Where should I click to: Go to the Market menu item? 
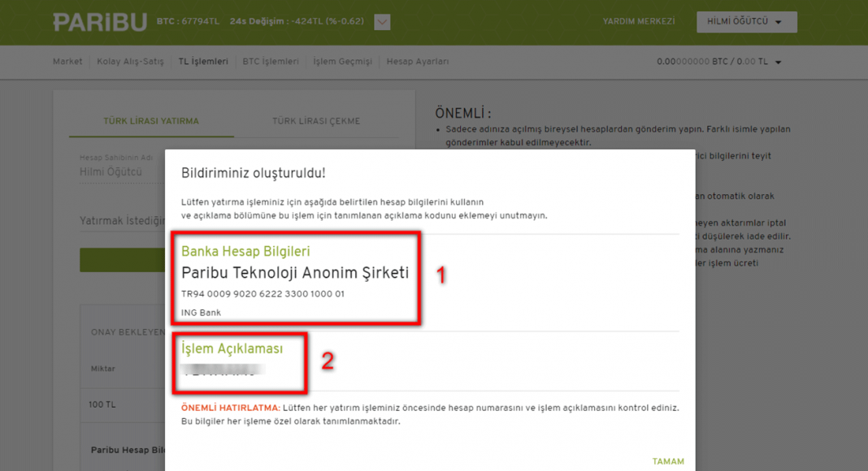pos(67,62)
